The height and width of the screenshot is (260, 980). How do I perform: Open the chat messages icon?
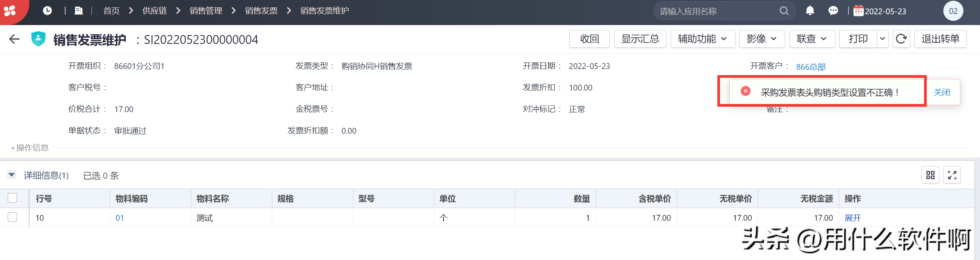pos(833,11)
